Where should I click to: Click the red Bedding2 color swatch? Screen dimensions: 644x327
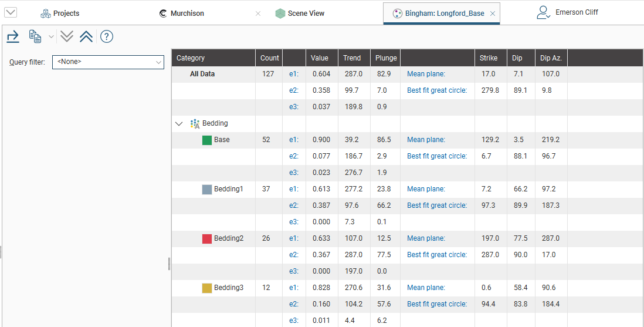tap(207, 238)
